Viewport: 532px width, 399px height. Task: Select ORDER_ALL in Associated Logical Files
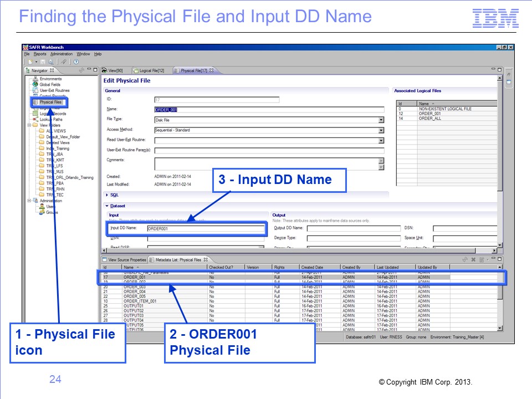[x=447, y=119]
